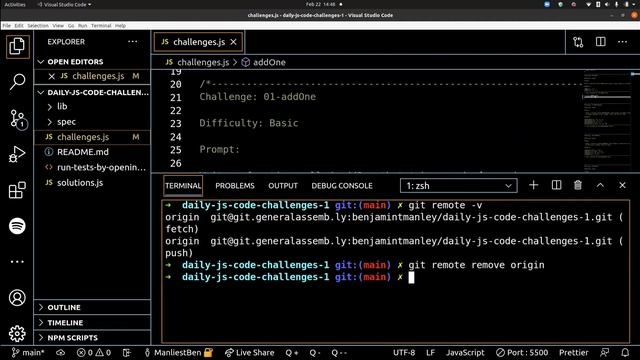The width and height of the screenshot is (640, 360).
Task: Click Prettier status bar item
Action: [573, 353]
